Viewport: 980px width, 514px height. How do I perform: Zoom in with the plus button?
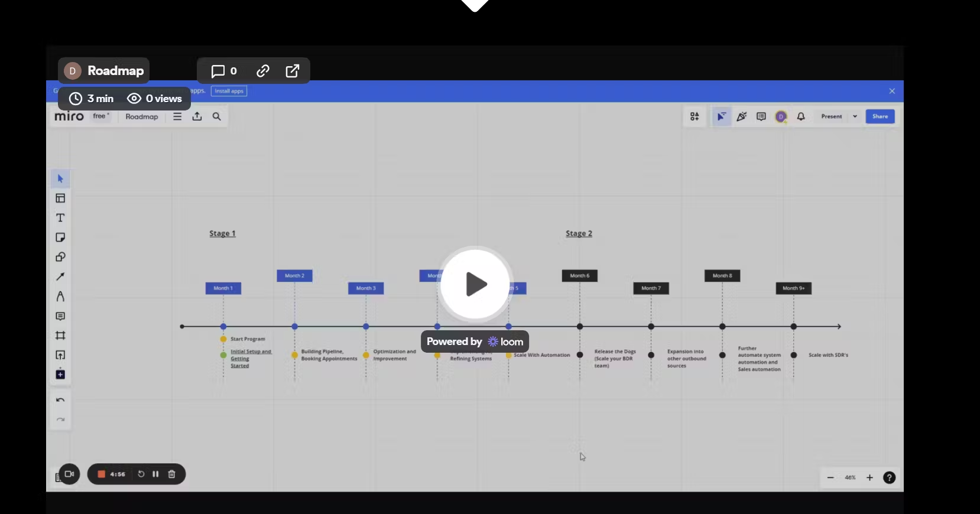(869, 477)
